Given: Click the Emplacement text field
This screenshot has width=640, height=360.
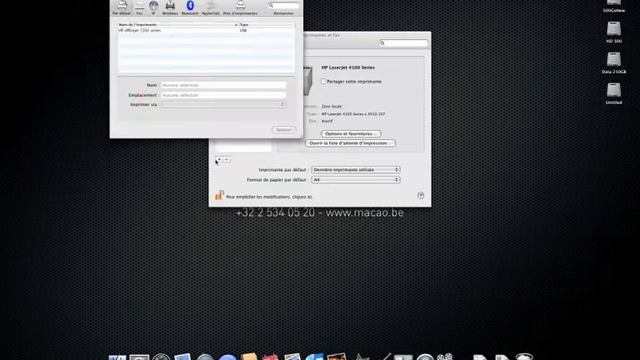Looking at the screenshot, I should pyautogui.click(x=224, y=95).
